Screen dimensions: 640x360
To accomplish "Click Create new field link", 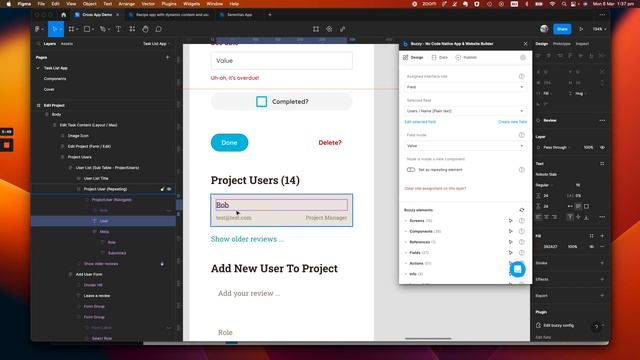I will coord(512,122).
